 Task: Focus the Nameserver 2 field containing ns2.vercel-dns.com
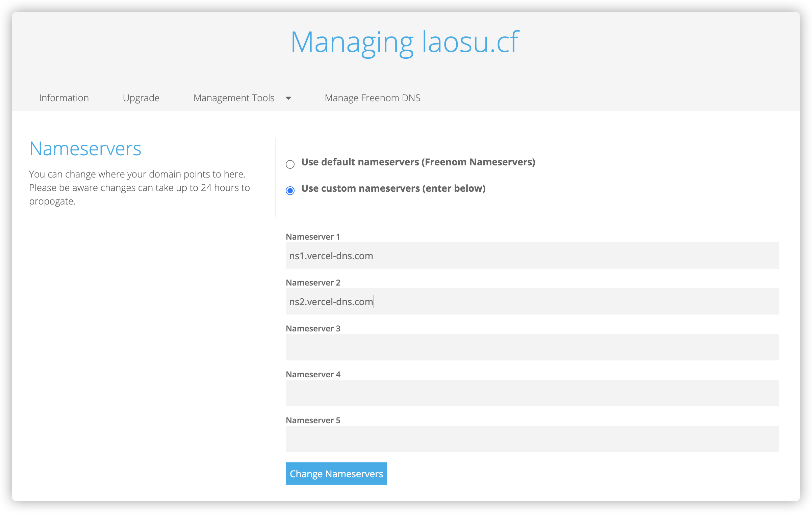coord(532,301)
